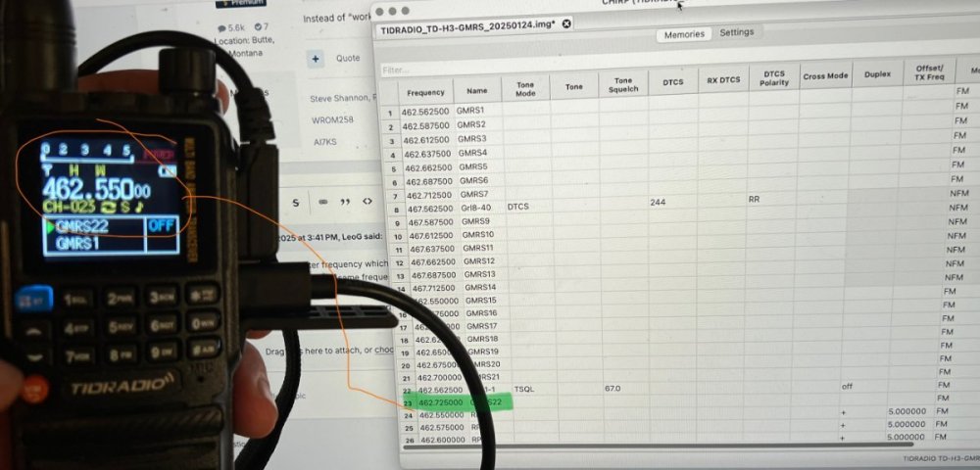Screen dimensions: 980x470
Task: Click the Frequency column header
Action: click(425, 93)
